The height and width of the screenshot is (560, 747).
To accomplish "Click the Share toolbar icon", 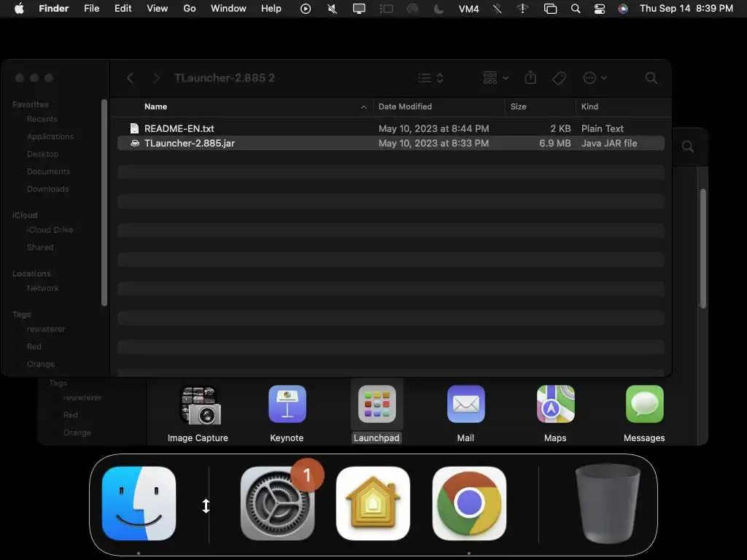I will click(530, 77).
